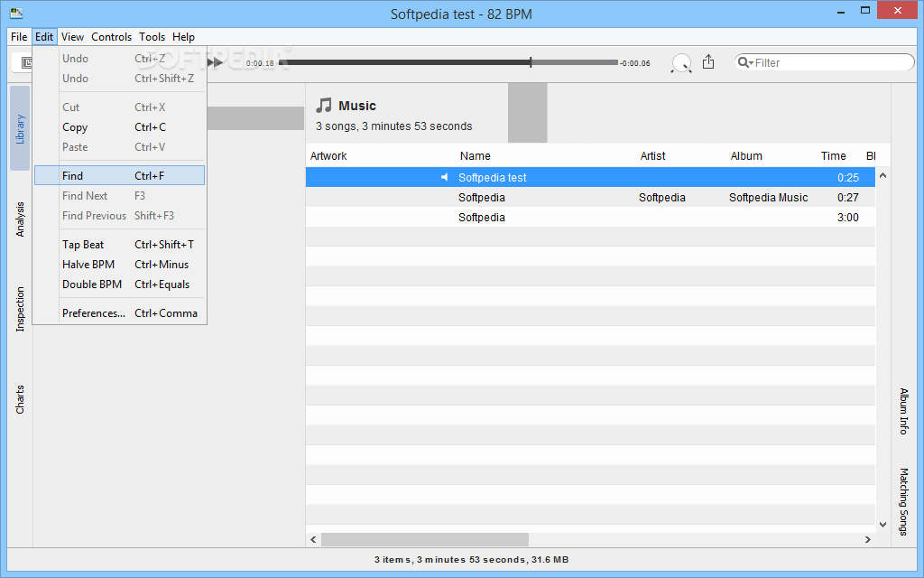Open the Album Info side panel

(x=904, y=411)
